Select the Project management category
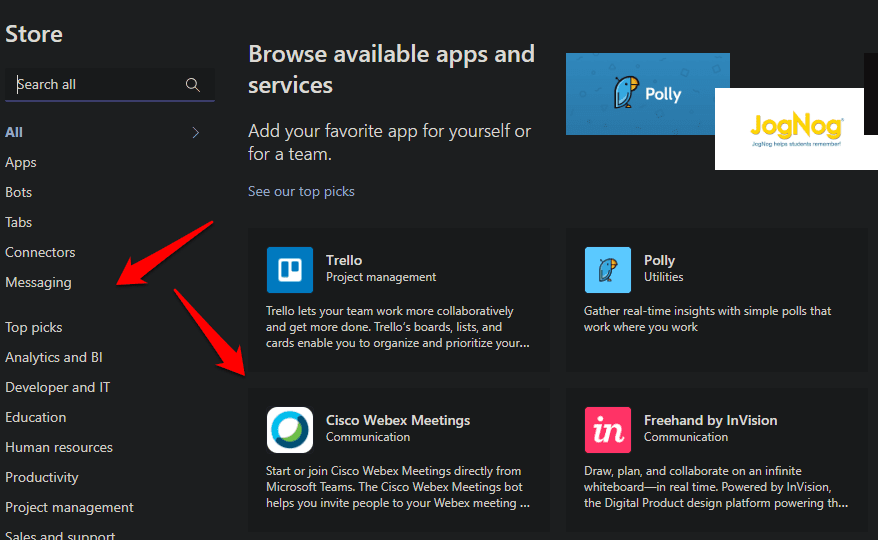 [x=69, y=507]
